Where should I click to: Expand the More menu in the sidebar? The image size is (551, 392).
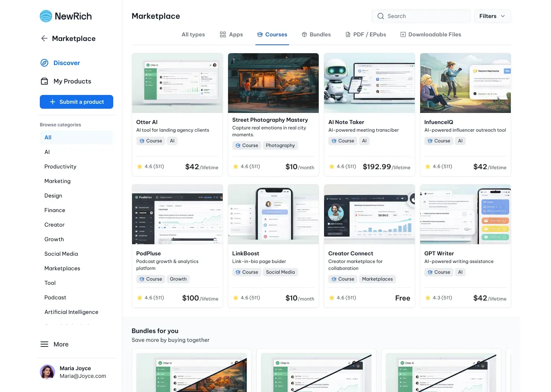[54, 344]
